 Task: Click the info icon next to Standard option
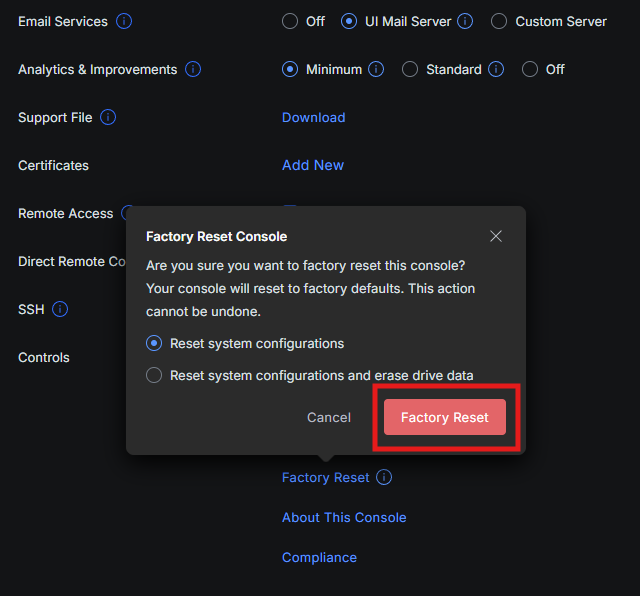click(x=497, y=69)
